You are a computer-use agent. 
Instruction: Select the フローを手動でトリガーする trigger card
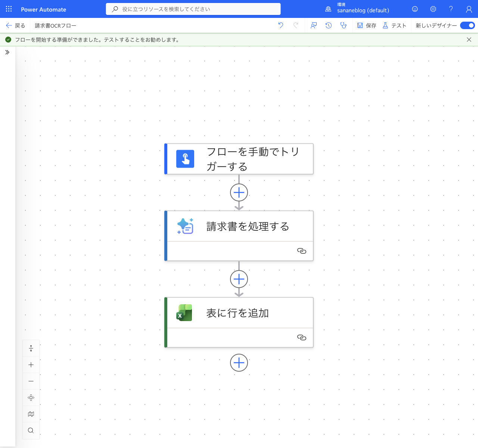[239, 159]
